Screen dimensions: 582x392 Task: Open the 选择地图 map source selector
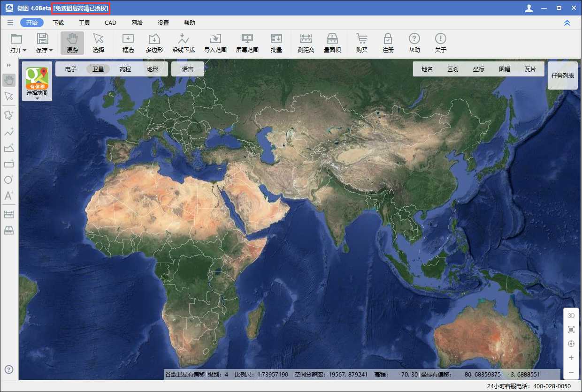click(37, 82)
